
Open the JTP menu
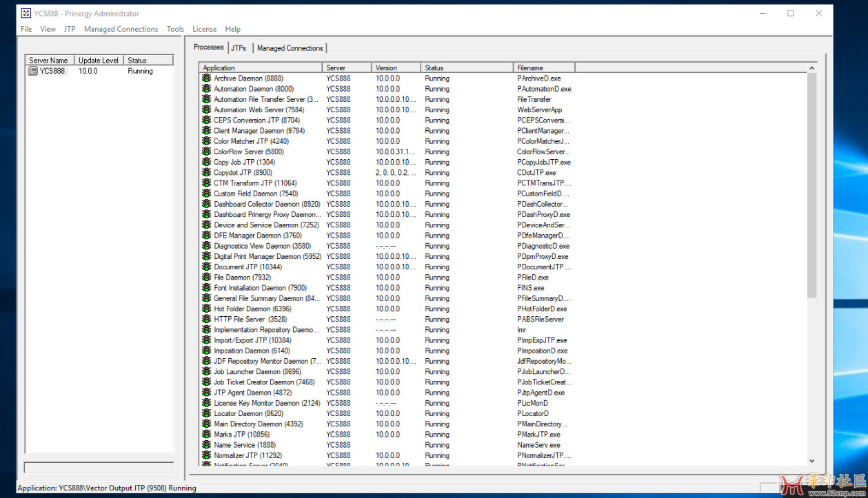(70, 29)
